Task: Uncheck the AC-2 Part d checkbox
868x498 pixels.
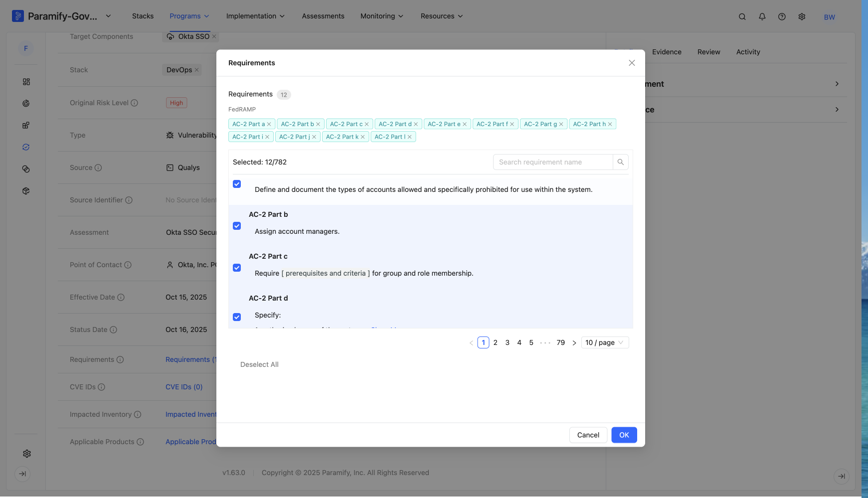Action: 237,317
